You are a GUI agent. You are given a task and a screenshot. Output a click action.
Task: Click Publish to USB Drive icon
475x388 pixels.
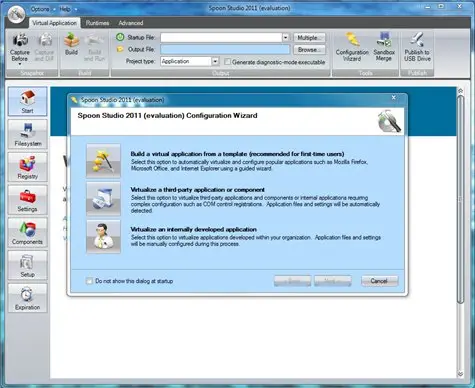point(417,47)
